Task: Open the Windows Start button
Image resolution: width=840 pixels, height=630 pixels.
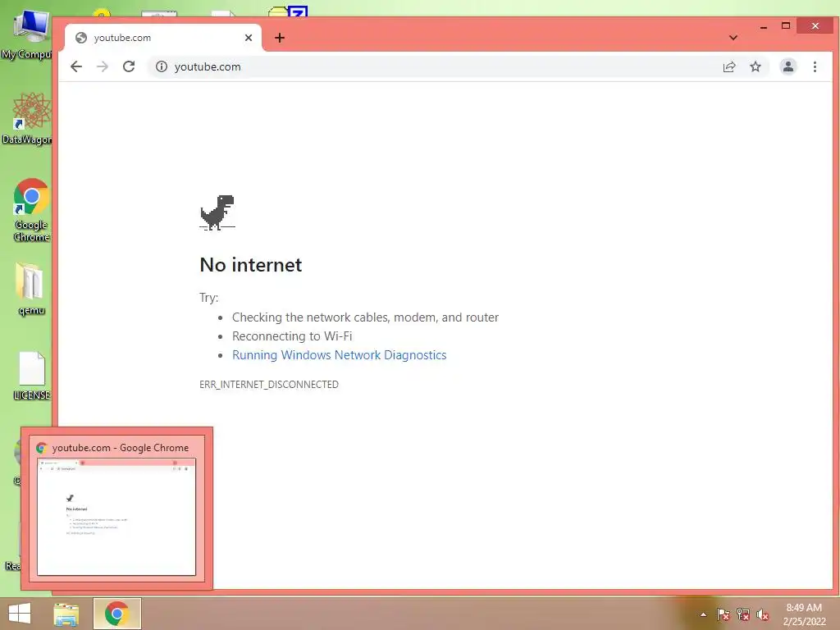Action: pos(20,614)
